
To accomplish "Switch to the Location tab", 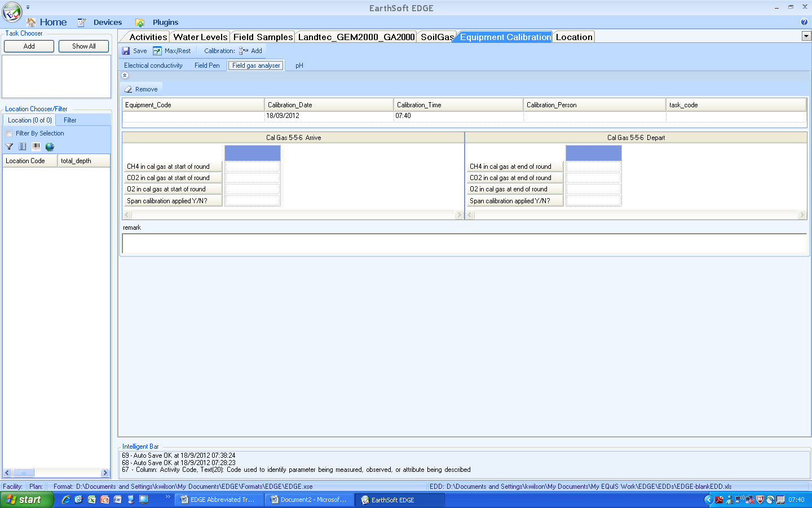I will point(574,37).
